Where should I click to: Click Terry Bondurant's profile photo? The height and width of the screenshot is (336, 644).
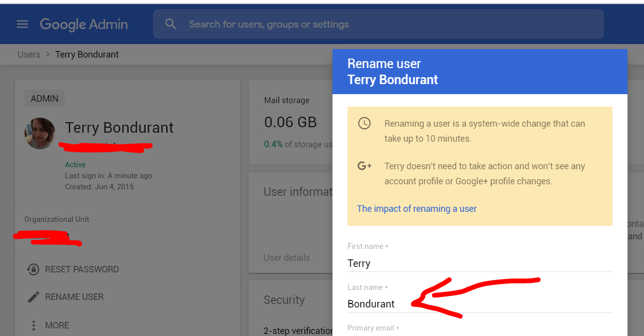pyautogui.click(x=39, y=133)
